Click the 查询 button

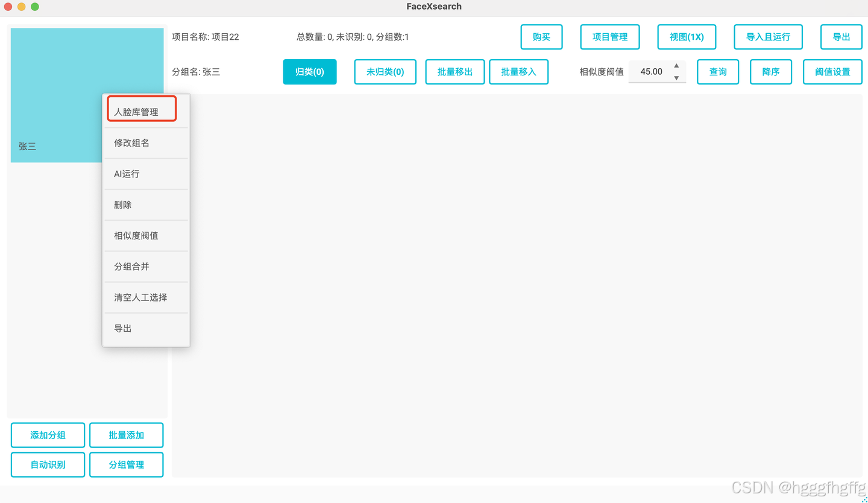coord(718,72)
